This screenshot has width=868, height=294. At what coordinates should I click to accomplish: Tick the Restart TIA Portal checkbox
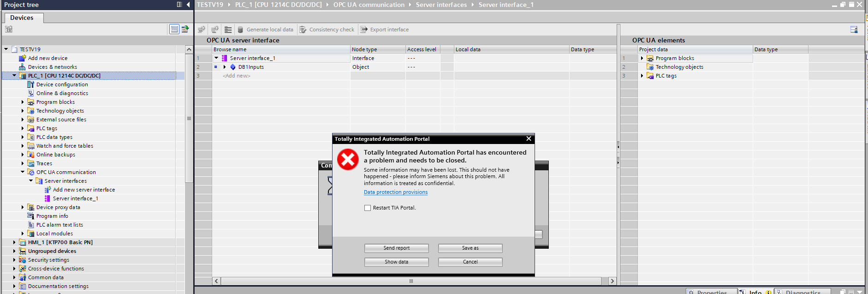coord(368,208)
